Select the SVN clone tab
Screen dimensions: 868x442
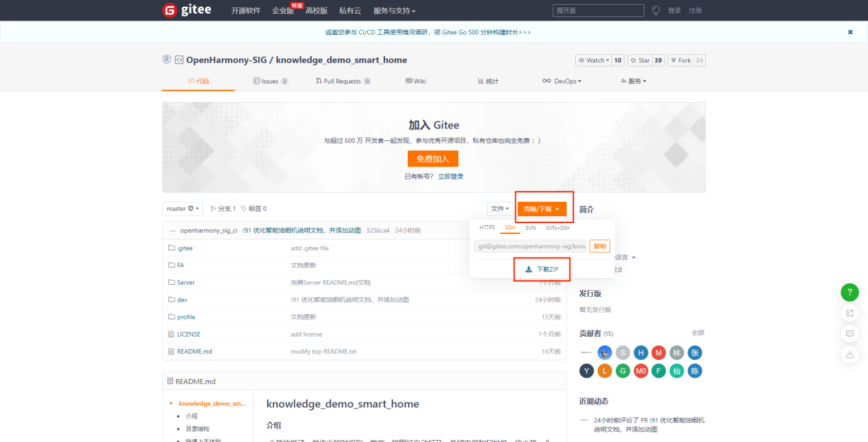(531, 228)
